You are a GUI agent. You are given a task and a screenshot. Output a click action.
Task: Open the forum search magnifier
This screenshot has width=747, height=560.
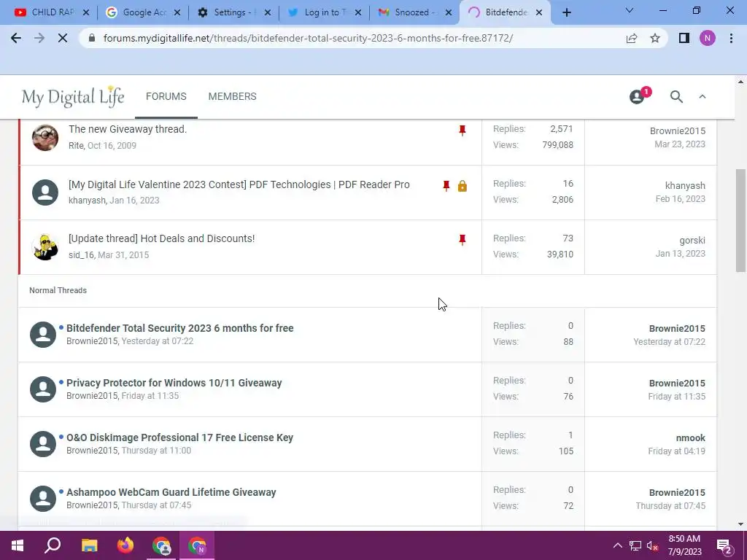click(x=676, y=97)
